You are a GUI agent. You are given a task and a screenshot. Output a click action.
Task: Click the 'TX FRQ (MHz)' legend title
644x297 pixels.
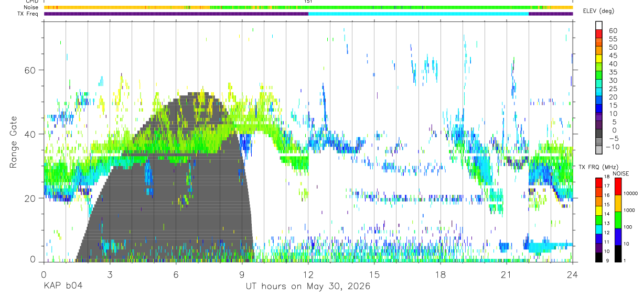pyautogui.click(x=598, y=167)
